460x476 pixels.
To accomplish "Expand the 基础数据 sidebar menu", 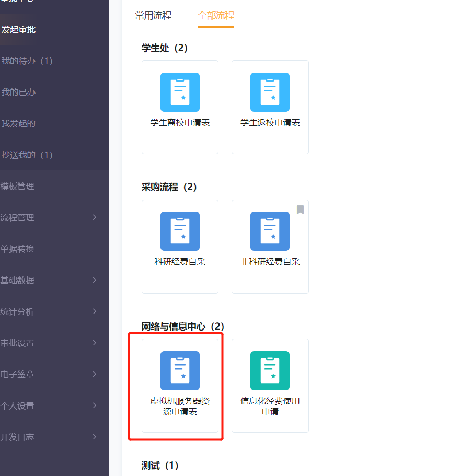I will tap(94, 280).
